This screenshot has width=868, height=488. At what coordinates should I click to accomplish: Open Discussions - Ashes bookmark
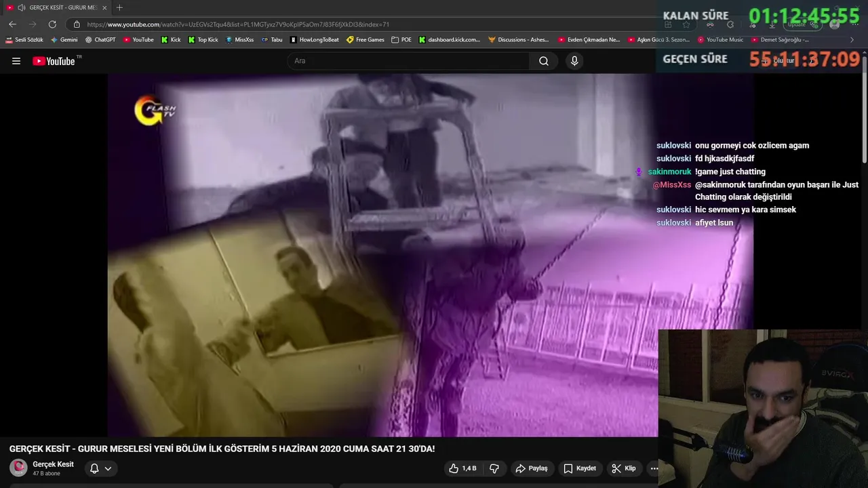click(x=519, y=40)
